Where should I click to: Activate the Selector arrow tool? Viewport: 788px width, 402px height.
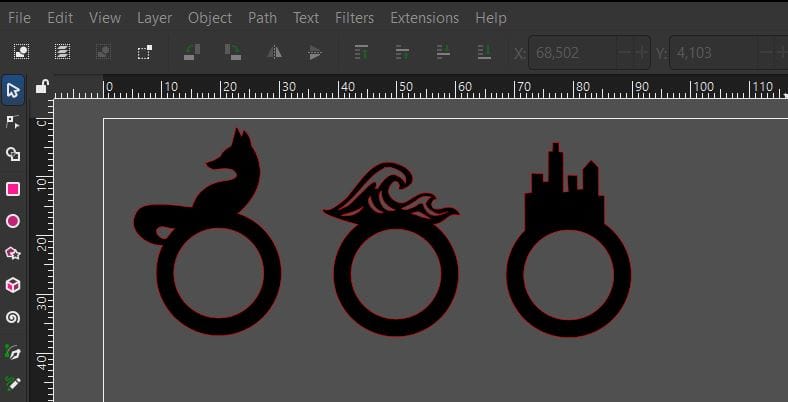(13, 90)
